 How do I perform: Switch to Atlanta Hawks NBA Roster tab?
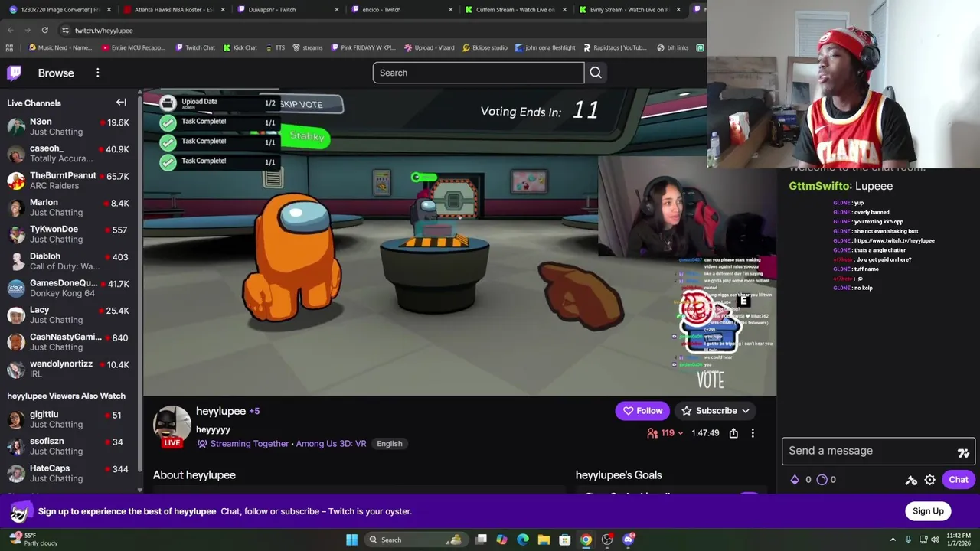[173, 9]
